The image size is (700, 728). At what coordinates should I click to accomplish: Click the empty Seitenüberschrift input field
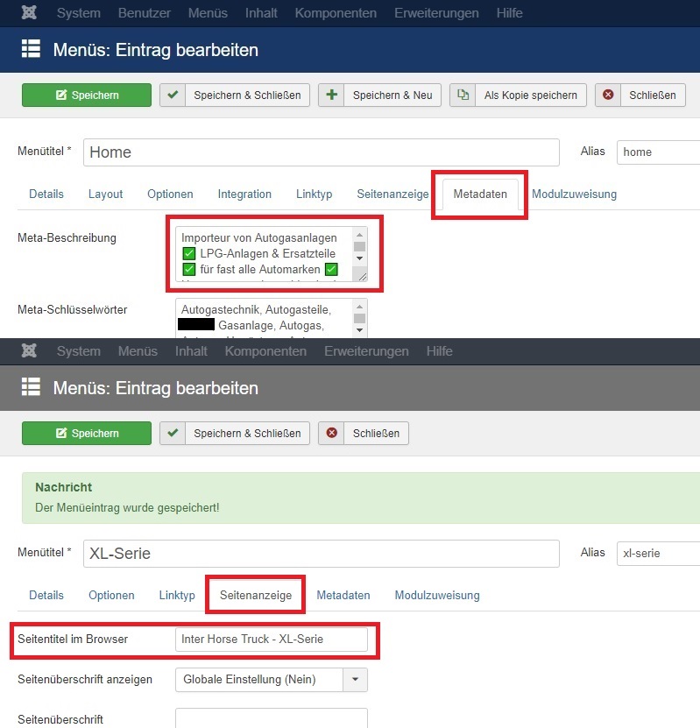pyautogui.click(x=271, y=718)
